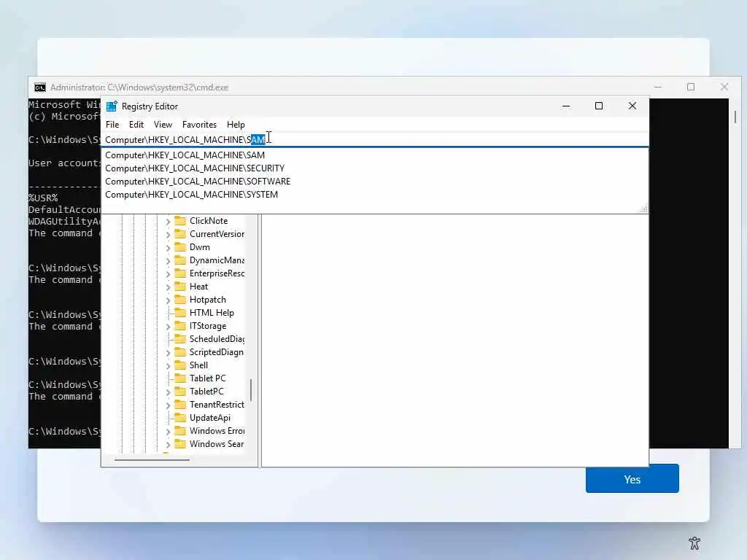Click the EnterpriseResource folder icon

tap(180, 273)
